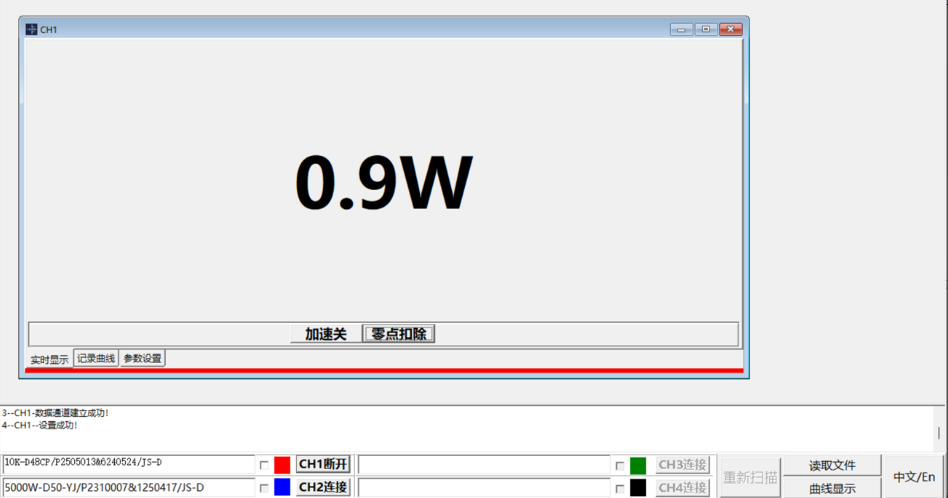Click the log panel scrollbar

[939, 429]
